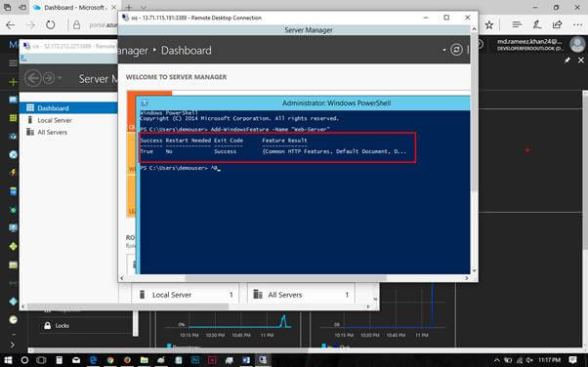Select Dashboard in back Server Manager sidebar
The width and height of the screenshot is (588, 367).
[68, 108]
